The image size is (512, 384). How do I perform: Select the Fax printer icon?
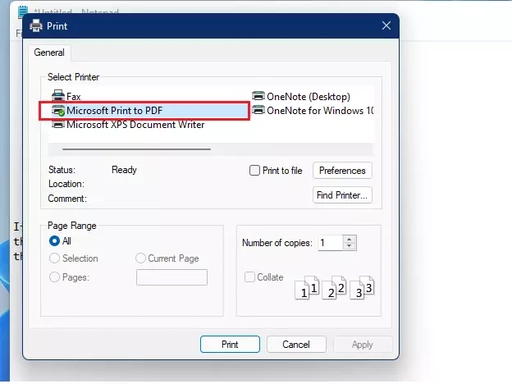pyautogui.click(x=58, y=96)
